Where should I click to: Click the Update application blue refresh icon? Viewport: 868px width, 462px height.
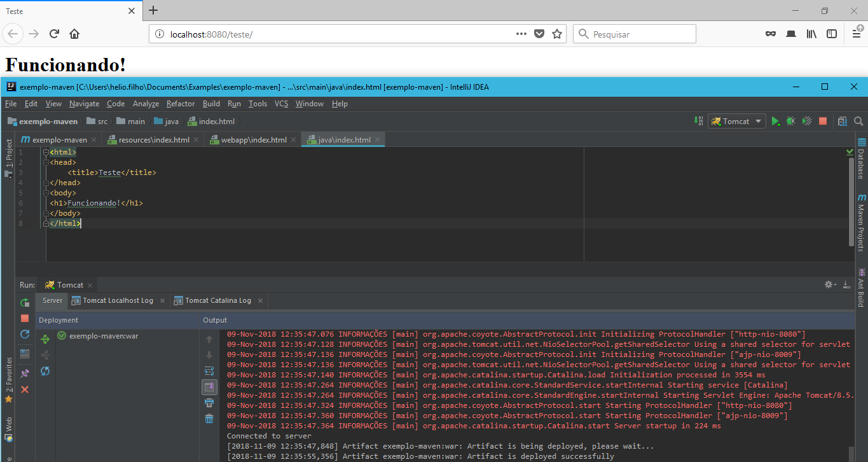click(25, 334)
